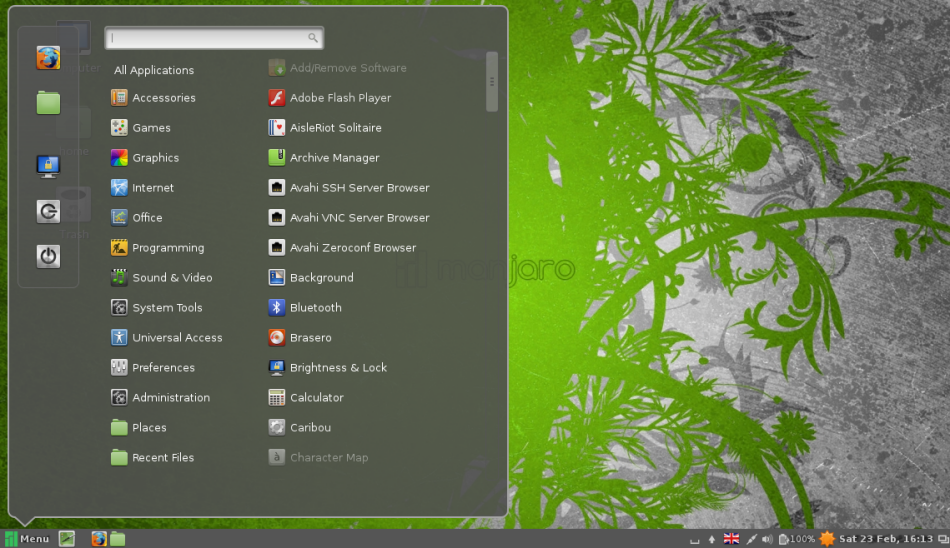Click the Quit power icon
950x548 pixels.
click(x=48, y=256)
